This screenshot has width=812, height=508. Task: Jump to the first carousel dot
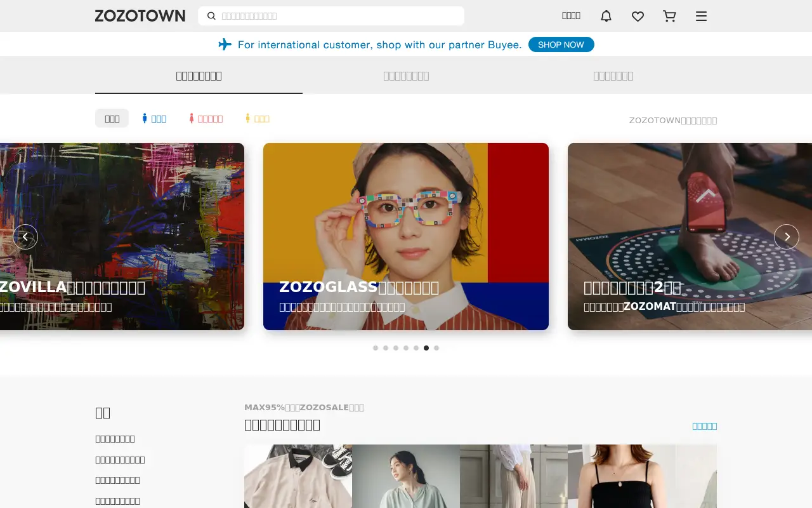tap(376, 348)
